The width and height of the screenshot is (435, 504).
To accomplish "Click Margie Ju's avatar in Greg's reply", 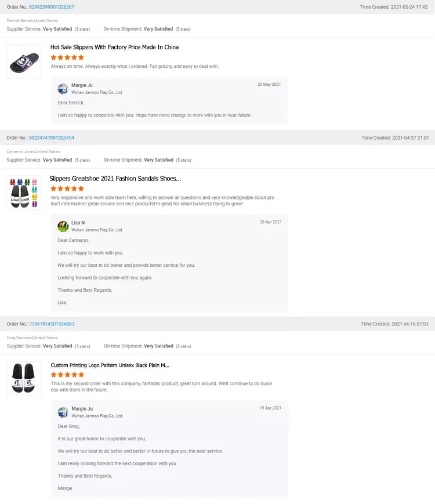I will coord(63,412).
